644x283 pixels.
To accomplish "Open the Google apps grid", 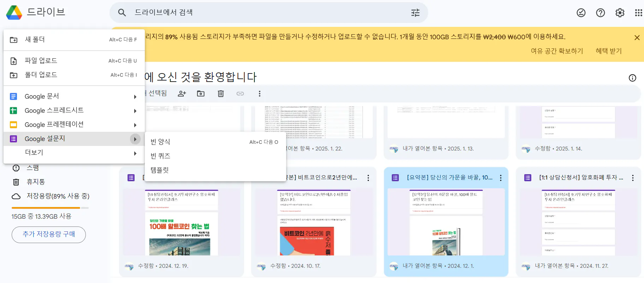I will point(639,13).
